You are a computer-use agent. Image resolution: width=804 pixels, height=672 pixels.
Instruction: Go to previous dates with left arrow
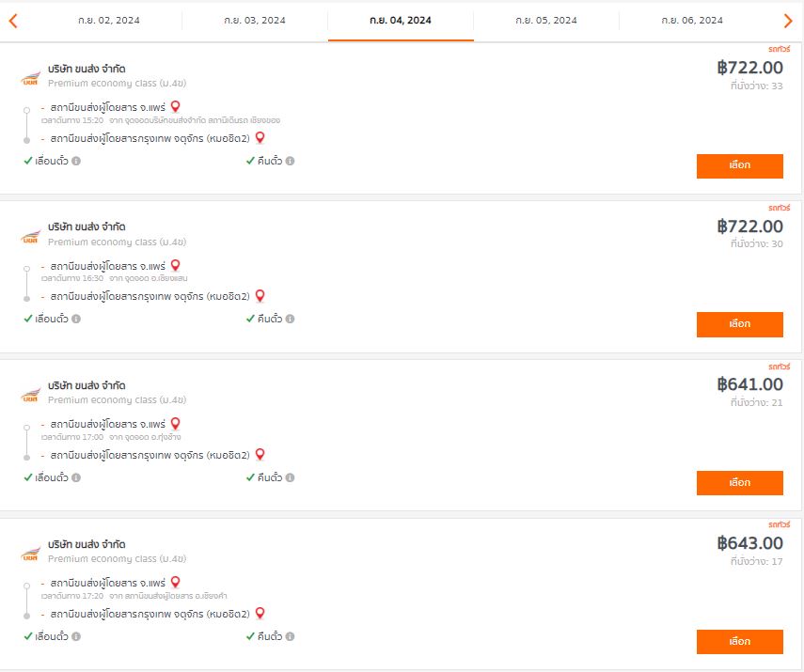point(13,21)
